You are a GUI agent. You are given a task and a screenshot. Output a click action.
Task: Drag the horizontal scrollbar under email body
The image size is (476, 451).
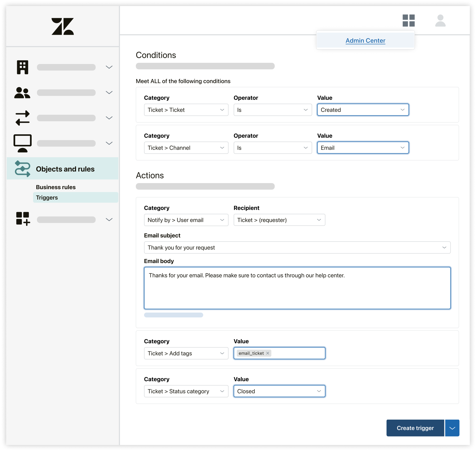click(x=174, y=315)
